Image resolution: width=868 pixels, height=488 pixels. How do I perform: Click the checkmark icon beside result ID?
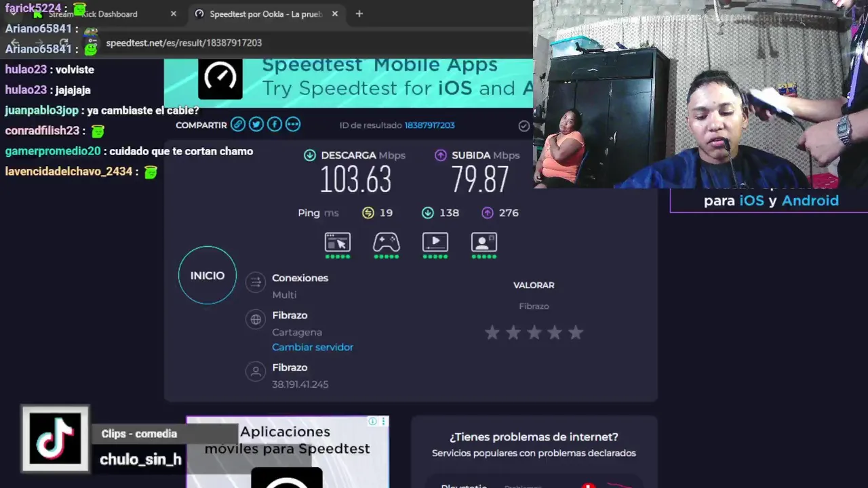(524, 125)
